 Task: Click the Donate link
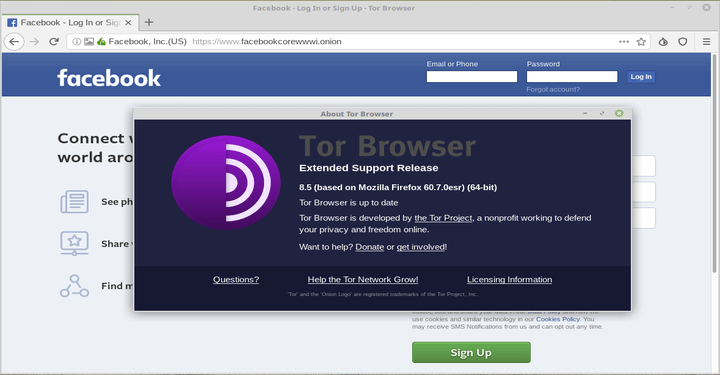coord(370,247)
